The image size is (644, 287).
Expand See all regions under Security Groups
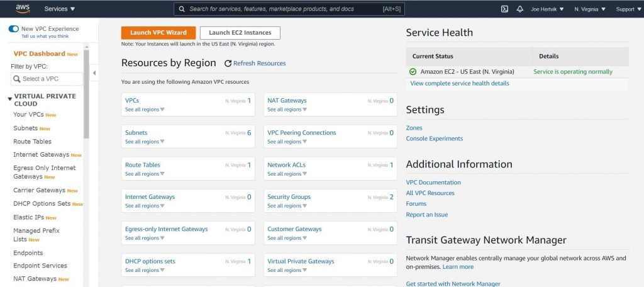pyautogui.click(x=287, y=206)
